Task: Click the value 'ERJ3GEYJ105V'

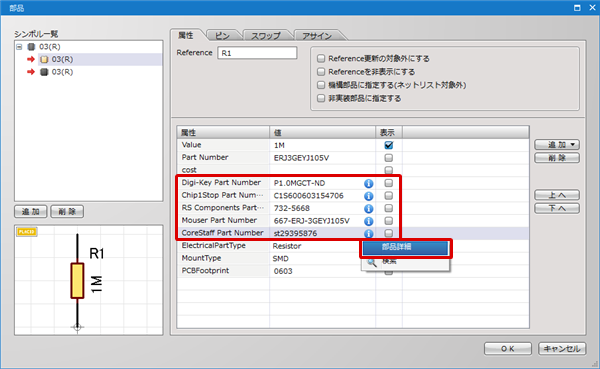Action: [x=301, y=158]
